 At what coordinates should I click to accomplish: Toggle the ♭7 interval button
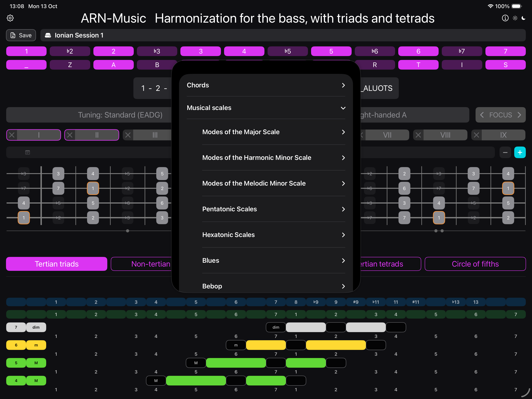[x=462, y=51]
